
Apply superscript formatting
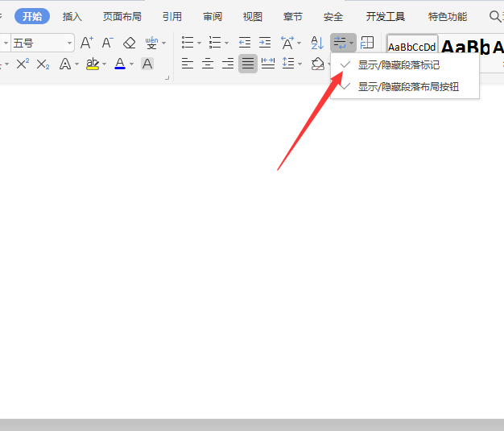coord(23,64)
